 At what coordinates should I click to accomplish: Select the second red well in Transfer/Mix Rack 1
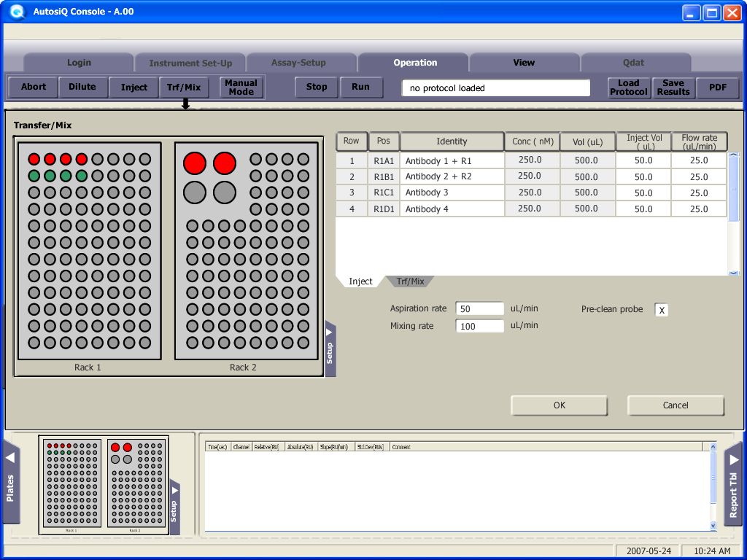point(50,159)
